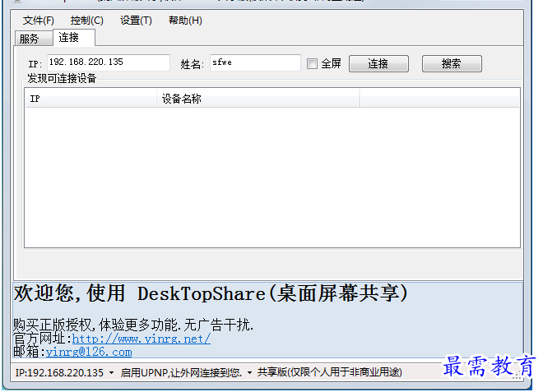Select the 连接 tab
The width and height of the screenshot is (543, 392).
[x=74, y=37]
